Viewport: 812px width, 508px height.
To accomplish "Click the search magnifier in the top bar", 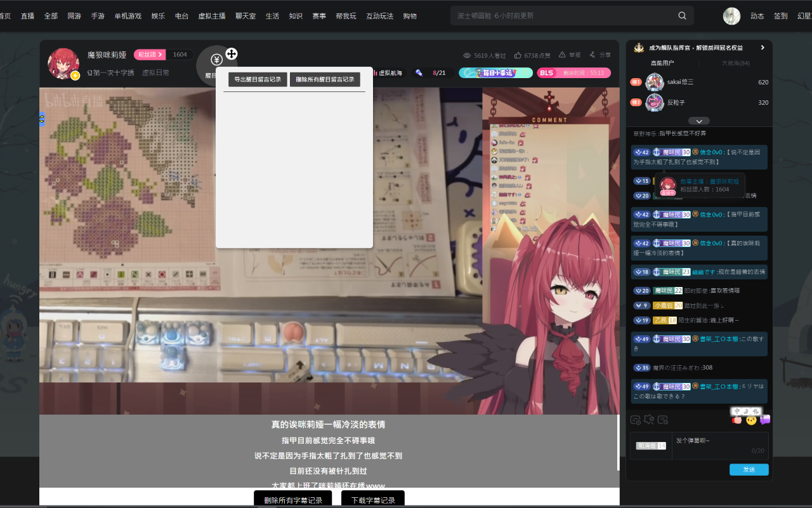I will [x=682, y=15].
